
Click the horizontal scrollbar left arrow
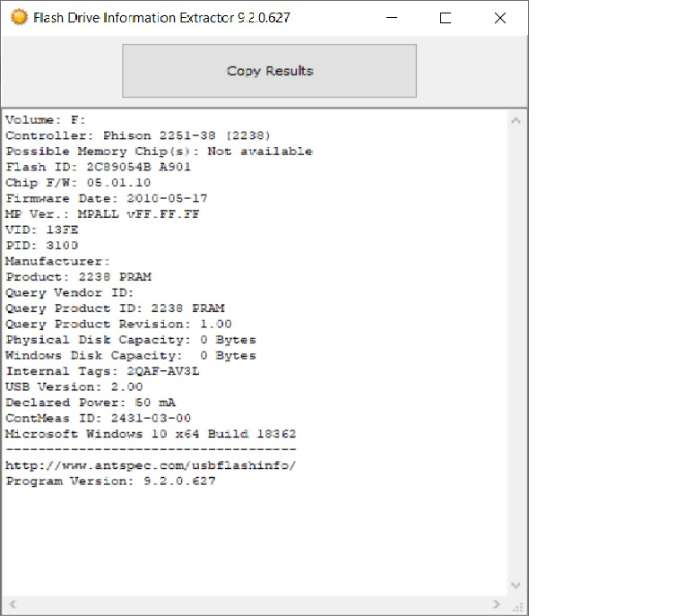(x=13, y=604)
